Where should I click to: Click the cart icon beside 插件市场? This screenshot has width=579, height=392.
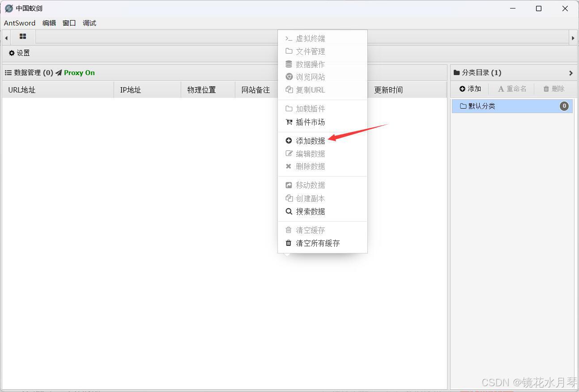289,122
